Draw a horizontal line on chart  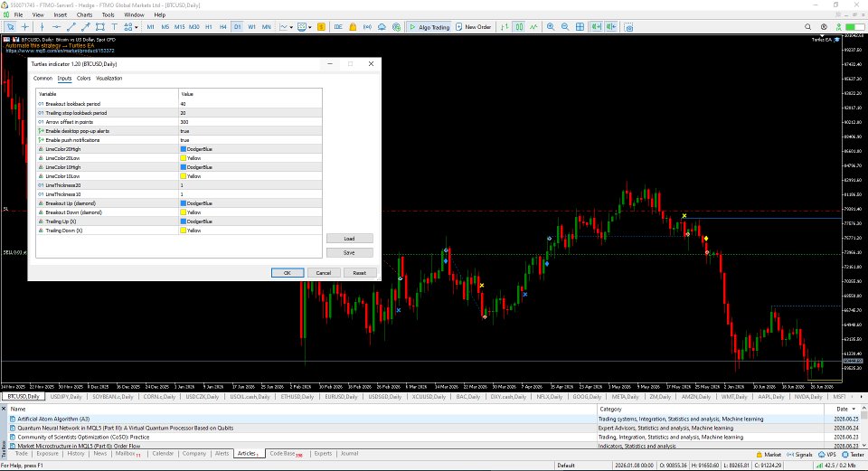point(56,26)
